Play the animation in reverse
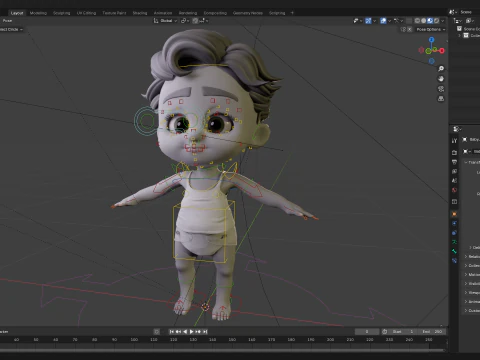The width and height of the screenshot is (480, 360). pos(185,332)
